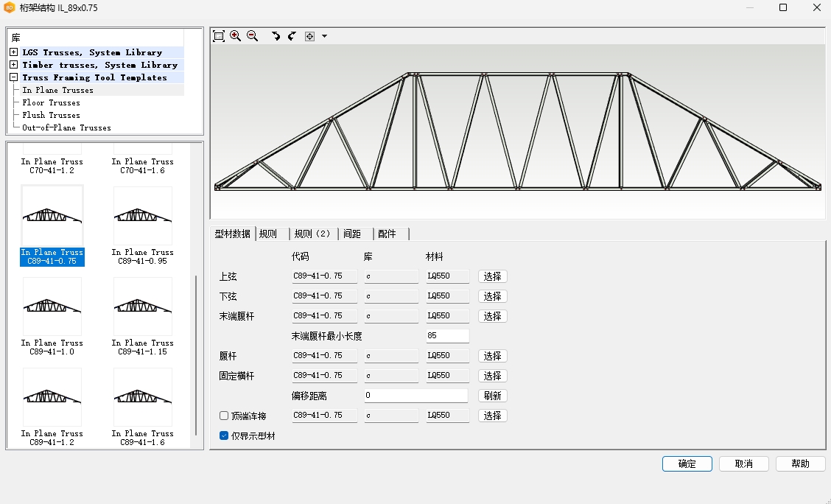Image resolution: width=831 pixels, height=504 pixels.
Task: Select Out-of-Plane Trusses tree item
Action: [x=66, y=127]
